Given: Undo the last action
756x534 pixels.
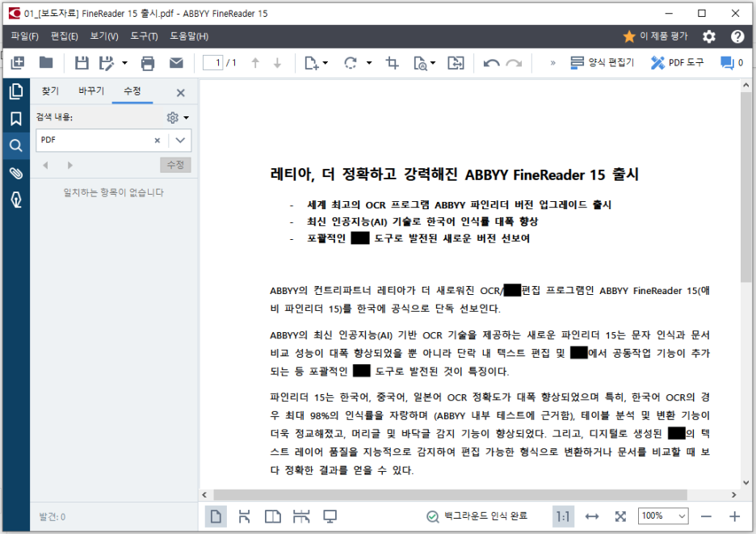Looking at the screenshot, I should (491, 63).
